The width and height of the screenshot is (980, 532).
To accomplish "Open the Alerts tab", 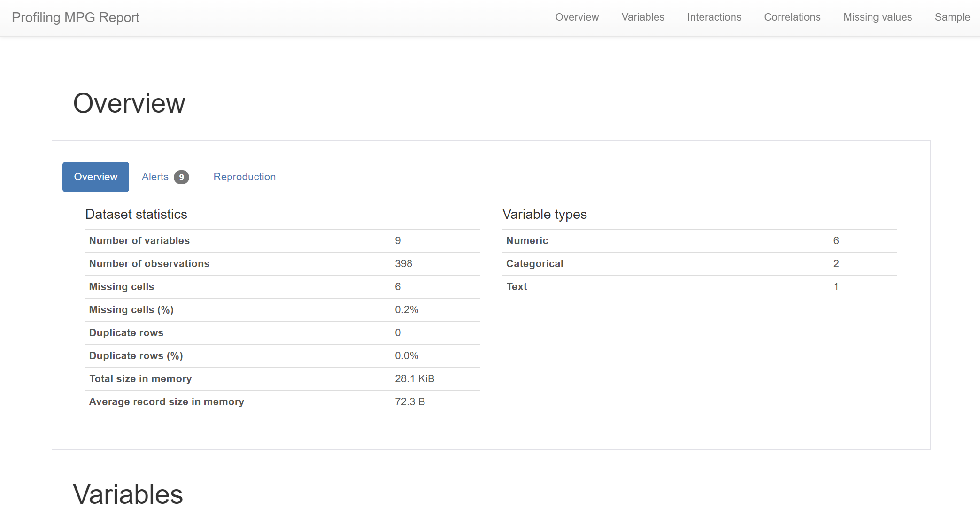I will point(155,177).
